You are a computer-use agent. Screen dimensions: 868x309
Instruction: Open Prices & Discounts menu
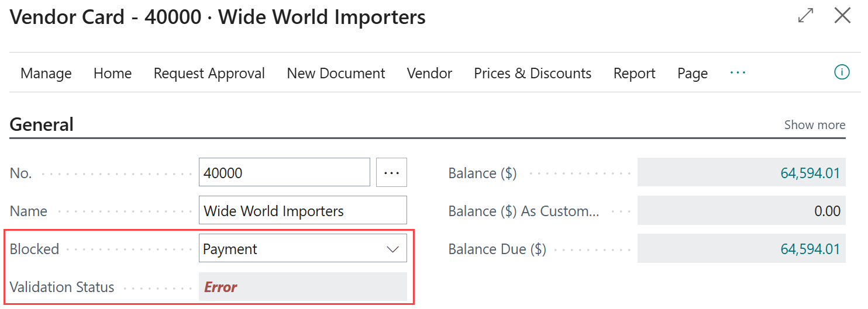[x=532, y=74]
